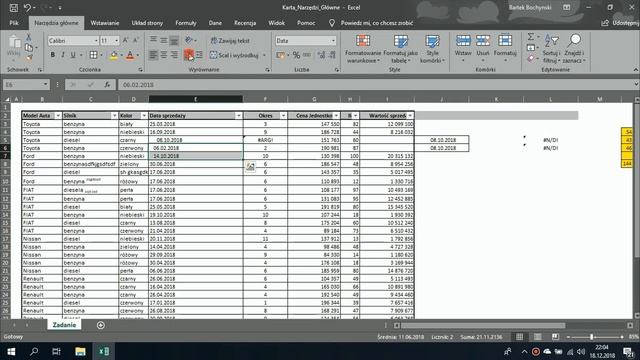Switch to the Układ strony tab
The image size is (640, 360).
(x=147, y=23)
